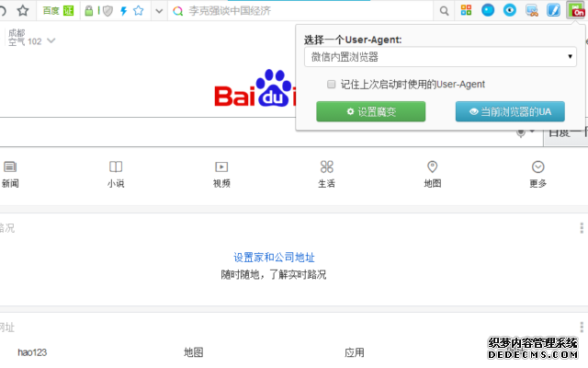Click the blue pen note extension icon
The width and height of the screenshot is (588, 368).
tap(553, 10)
